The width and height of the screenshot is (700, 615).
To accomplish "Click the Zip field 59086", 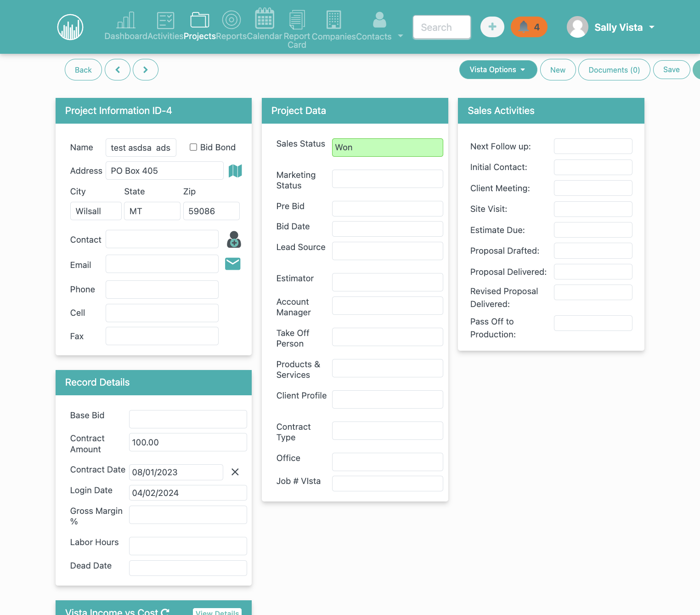I will pos(211,211).
